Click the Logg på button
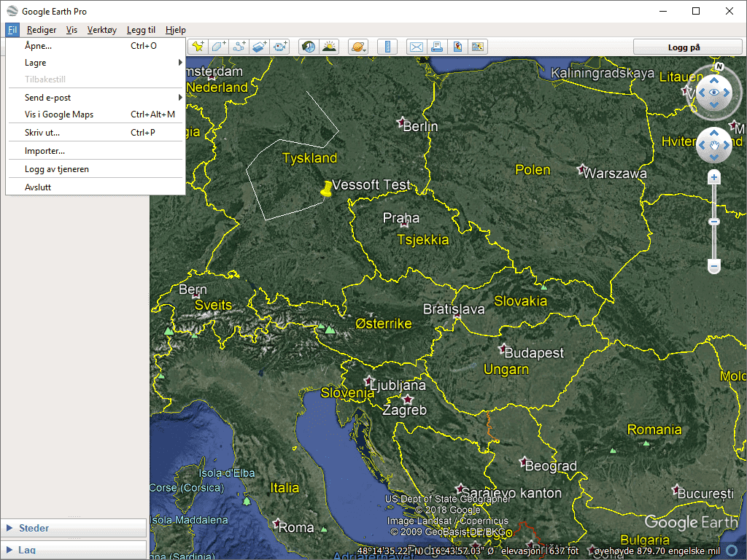Screen dimensions: 747x560 pos(687,47)
